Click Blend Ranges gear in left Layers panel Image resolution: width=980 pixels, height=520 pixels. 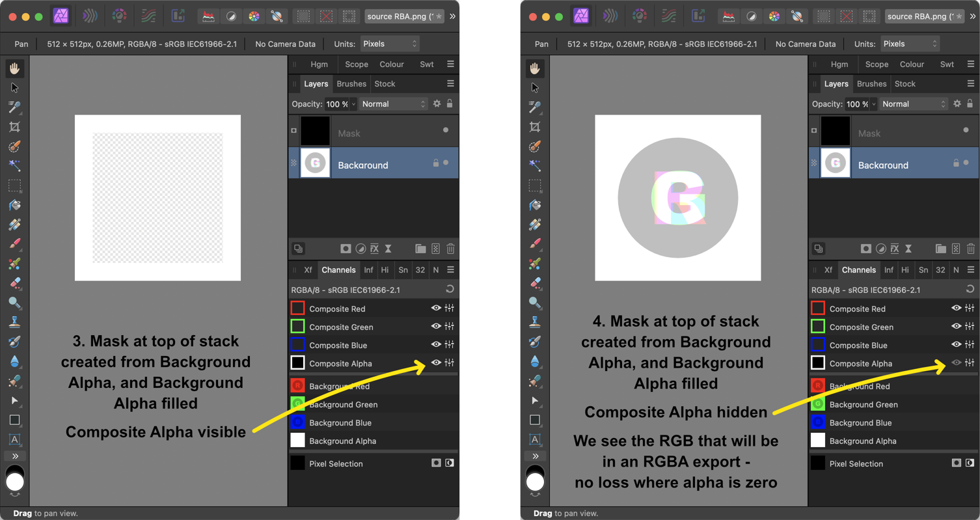437,103
